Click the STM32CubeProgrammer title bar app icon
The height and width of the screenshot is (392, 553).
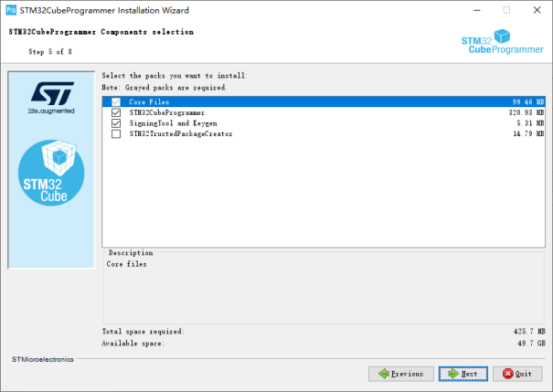11,10
